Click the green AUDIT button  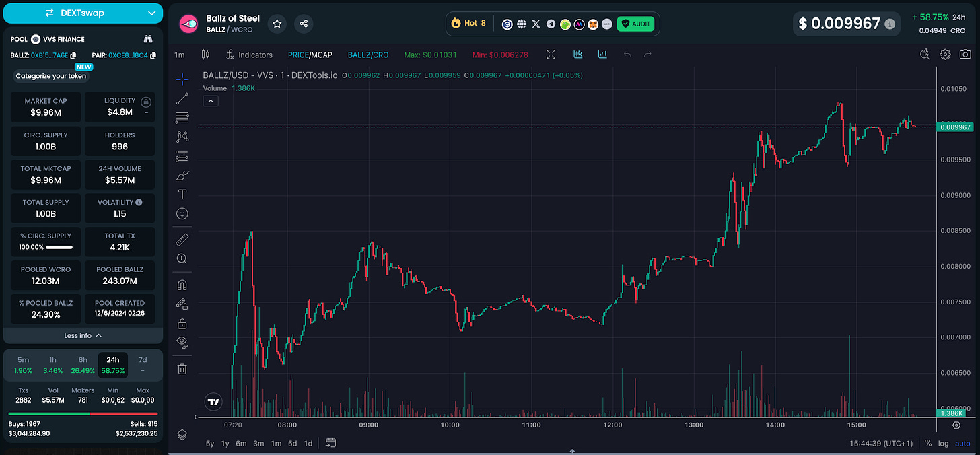coord(636,24)
